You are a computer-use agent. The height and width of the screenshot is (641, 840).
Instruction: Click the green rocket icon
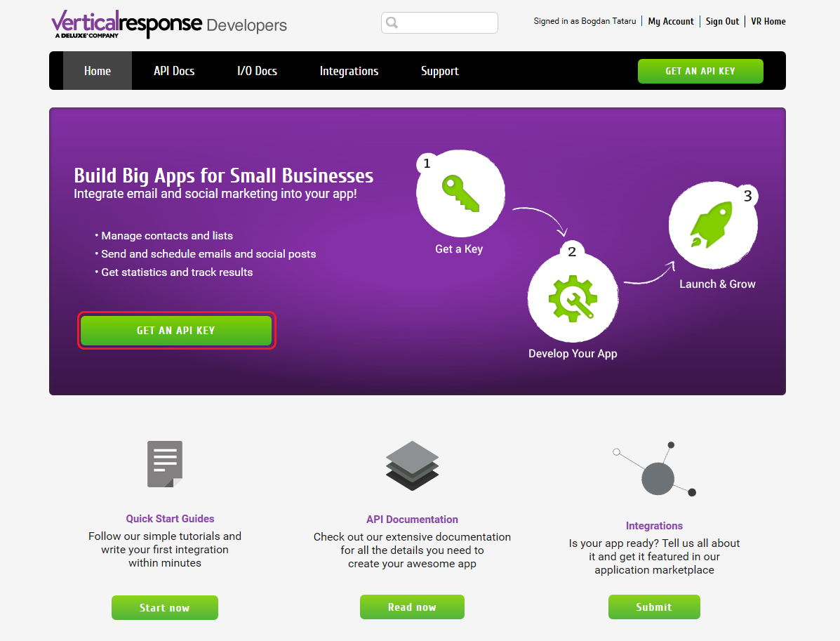coord(712,225)
